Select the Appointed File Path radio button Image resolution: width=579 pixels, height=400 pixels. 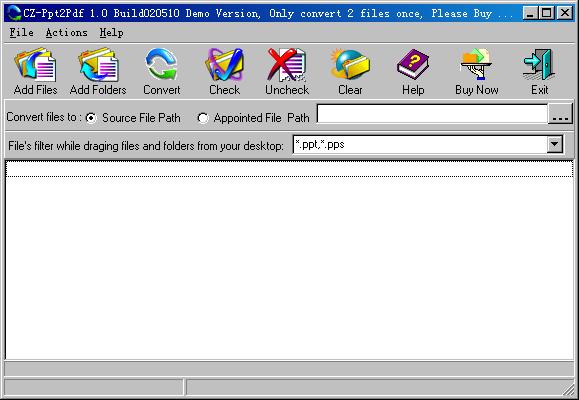click(203, 118)
